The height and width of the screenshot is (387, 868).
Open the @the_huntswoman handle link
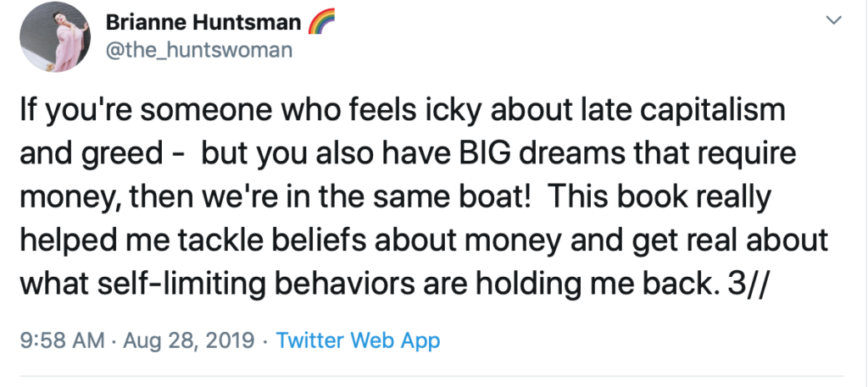198,51
